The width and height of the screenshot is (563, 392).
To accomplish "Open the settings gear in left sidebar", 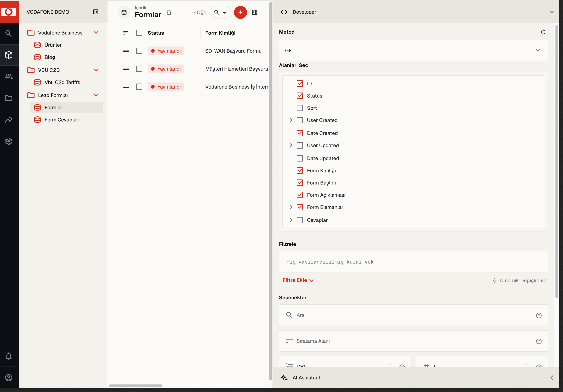I will click(9, 141).
